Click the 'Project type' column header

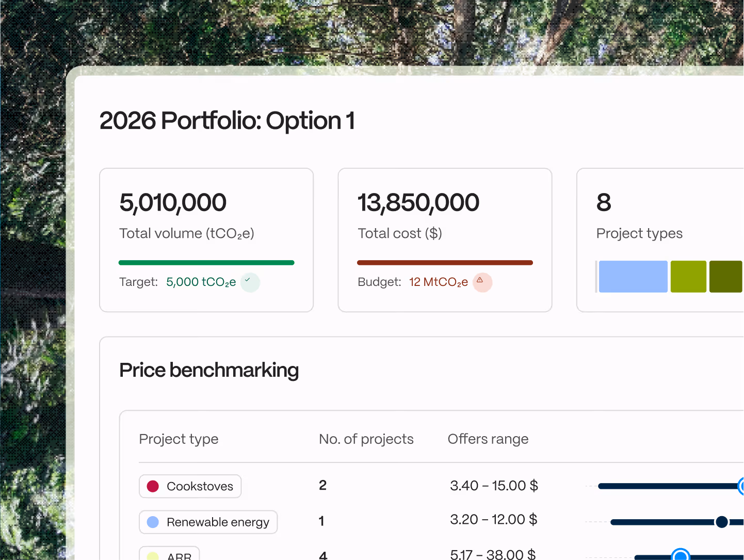179,439
